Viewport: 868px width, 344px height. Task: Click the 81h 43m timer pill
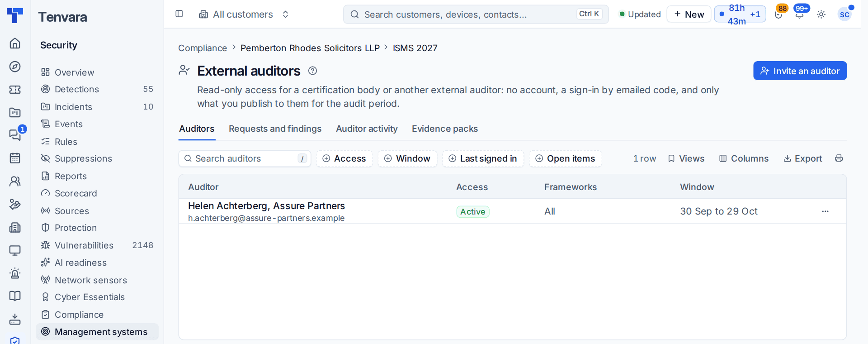click(740, 14)
